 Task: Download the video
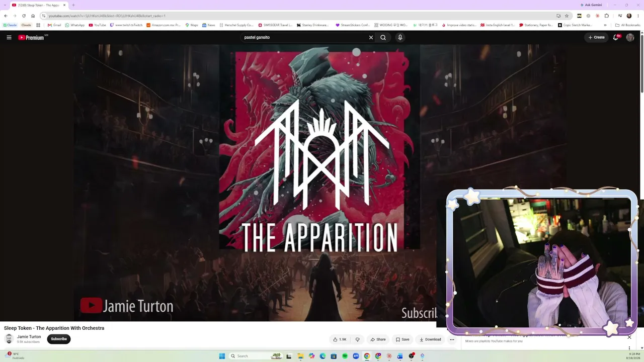click(430, 339)
